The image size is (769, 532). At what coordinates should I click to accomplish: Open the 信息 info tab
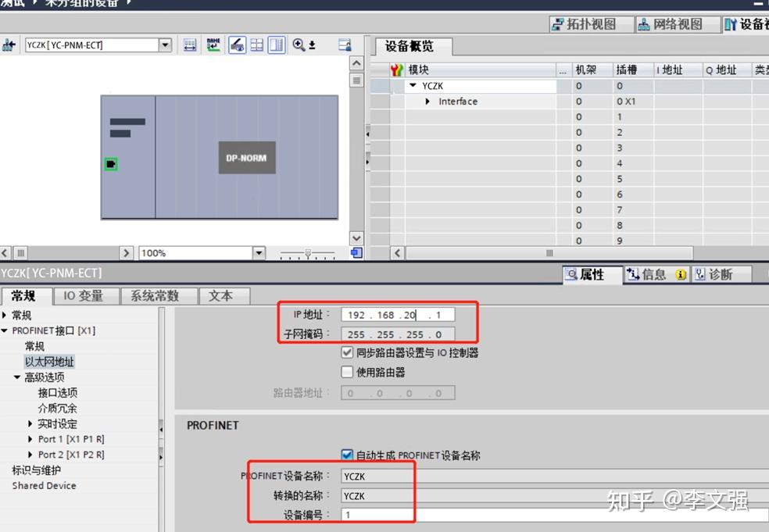(657, 274)
